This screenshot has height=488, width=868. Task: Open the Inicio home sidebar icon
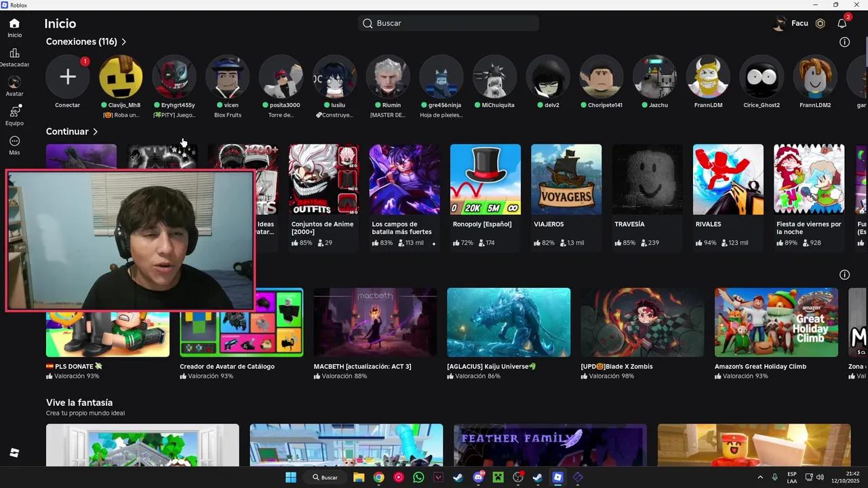(14, 23)
